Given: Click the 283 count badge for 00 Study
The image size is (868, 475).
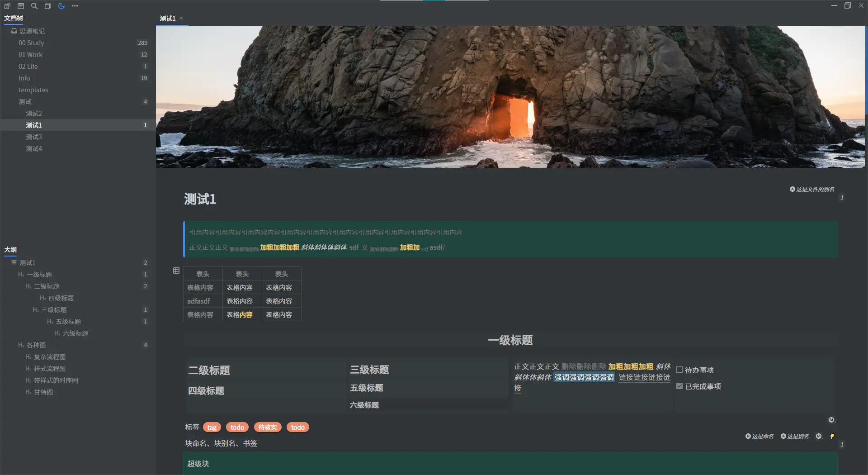Looking at the screenshot, I should coord(142,43).
